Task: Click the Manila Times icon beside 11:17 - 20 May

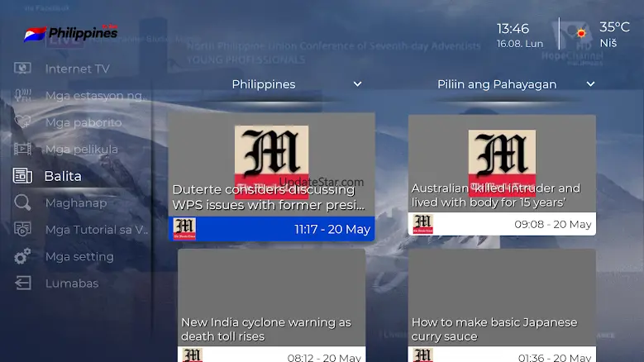Action: (184, 229)
